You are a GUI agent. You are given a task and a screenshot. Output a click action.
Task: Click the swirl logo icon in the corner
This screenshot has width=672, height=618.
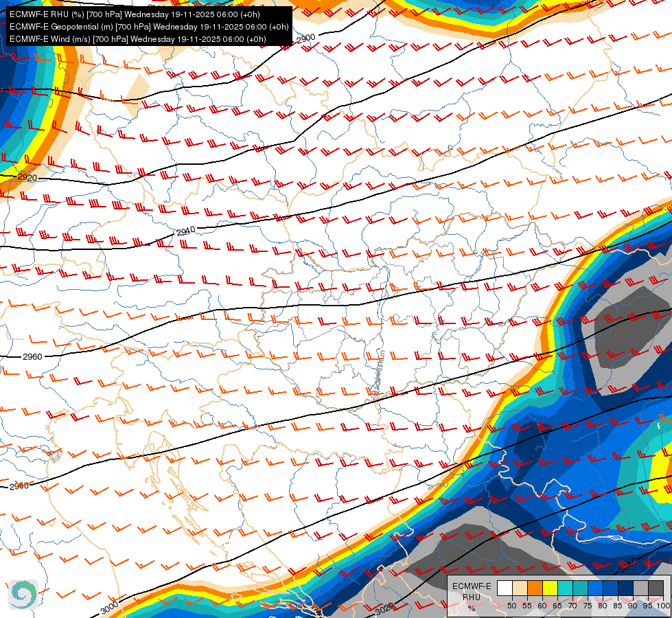point(23,594)
